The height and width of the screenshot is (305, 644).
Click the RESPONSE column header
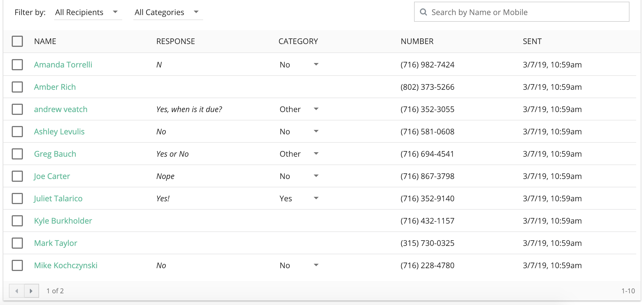click(176, 41)
